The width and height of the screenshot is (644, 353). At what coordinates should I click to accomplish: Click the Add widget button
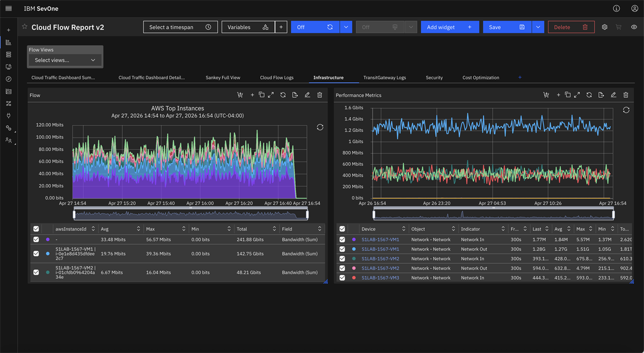449,27
